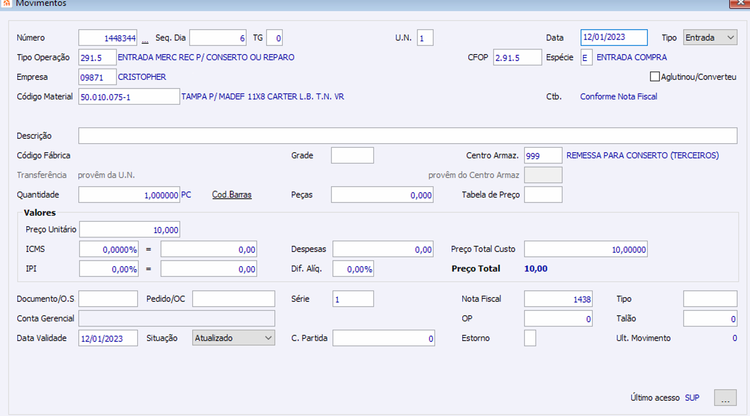Click REMESSA PARA CONSERTO (TERCEIROS) text
This screenshot has width=750, height=416.
[642, 155]
